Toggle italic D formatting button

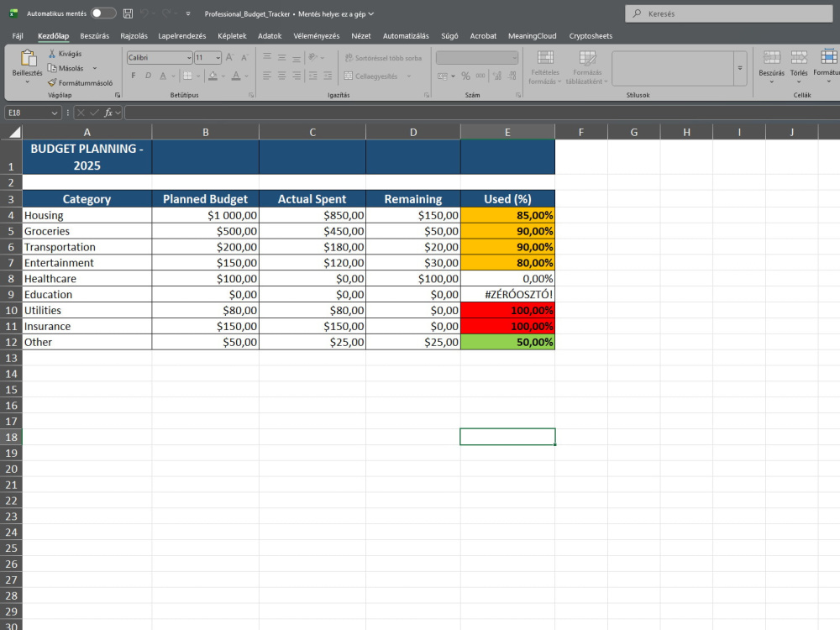click(x=149, y=76)
